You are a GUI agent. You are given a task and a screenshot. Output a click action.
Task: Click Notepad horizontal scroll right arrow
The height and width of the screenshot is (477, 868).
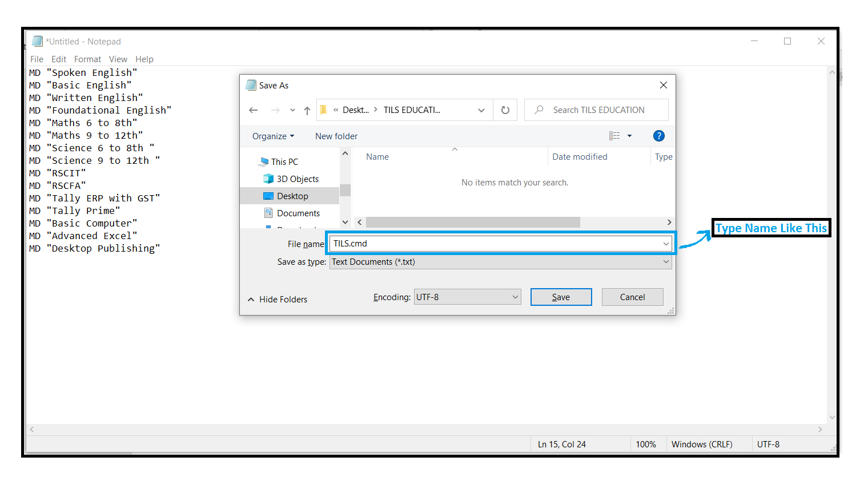(x=820, y=429)
